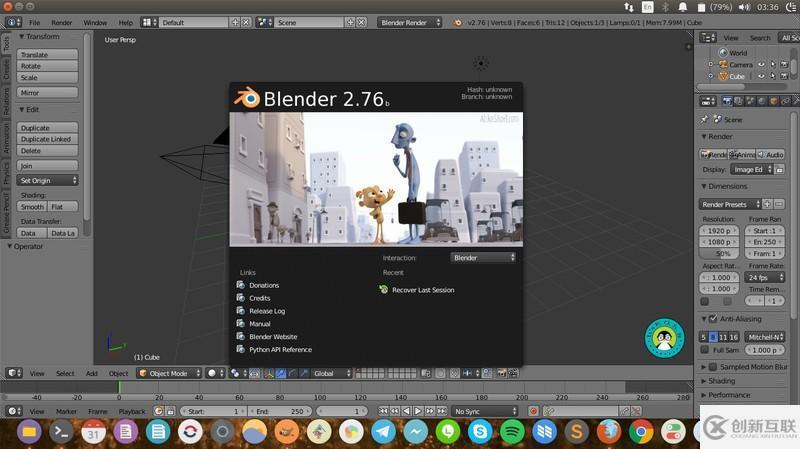The width and height of the screenshot is (800, 449).
Task: Click the Telegram icon in the dock
Action: click(382, 432)
